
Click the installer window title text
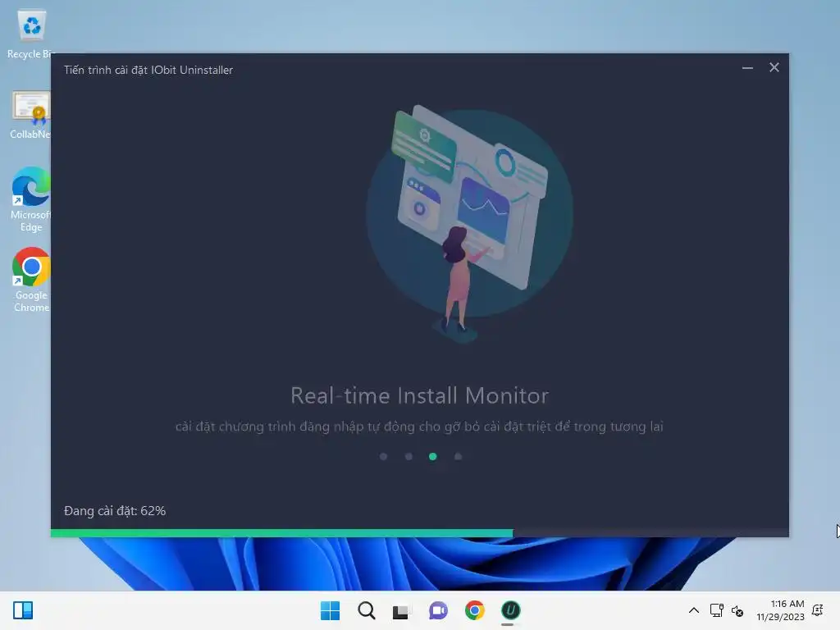pyautogui.click(x=148, y=71)
